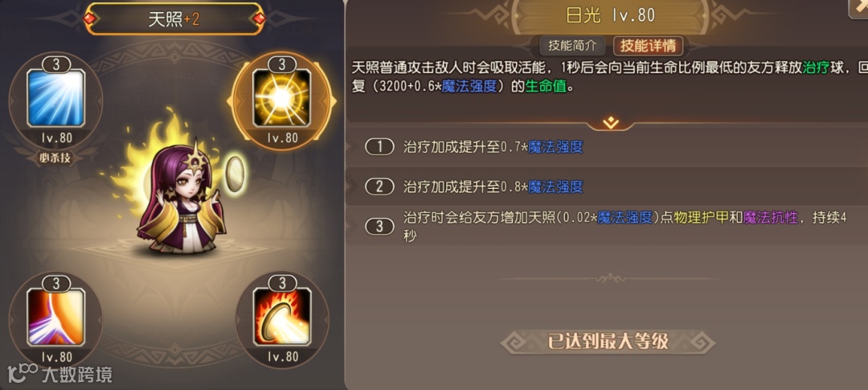Close the skill panel at top corner
Screen dimensions: 868x390
point(859,8)
